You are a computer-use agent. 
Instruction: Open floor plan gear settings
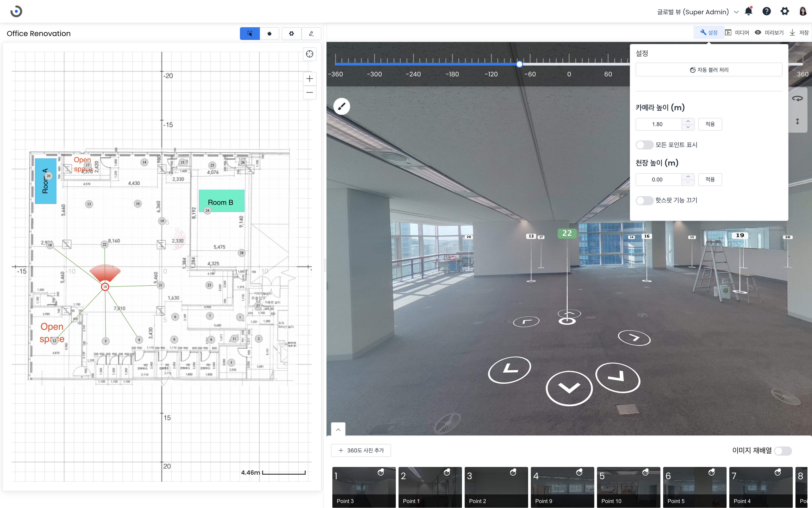tap(291, 34)
